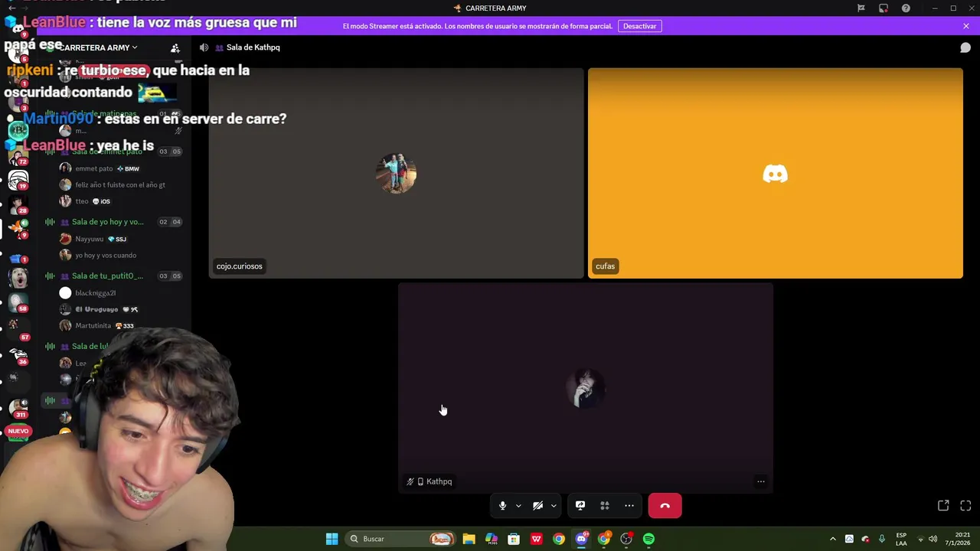
Task: Show the voice channel chat panel icon
Action: tap(965, 47)
